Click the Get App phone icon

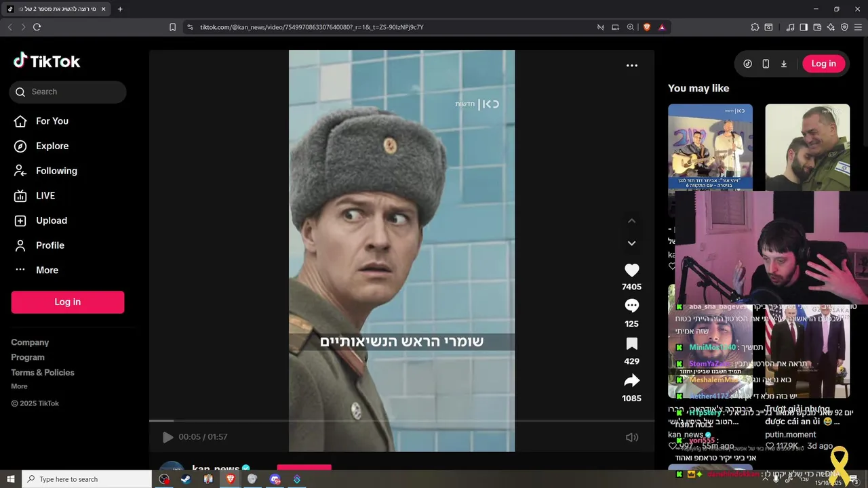point(766,64)
